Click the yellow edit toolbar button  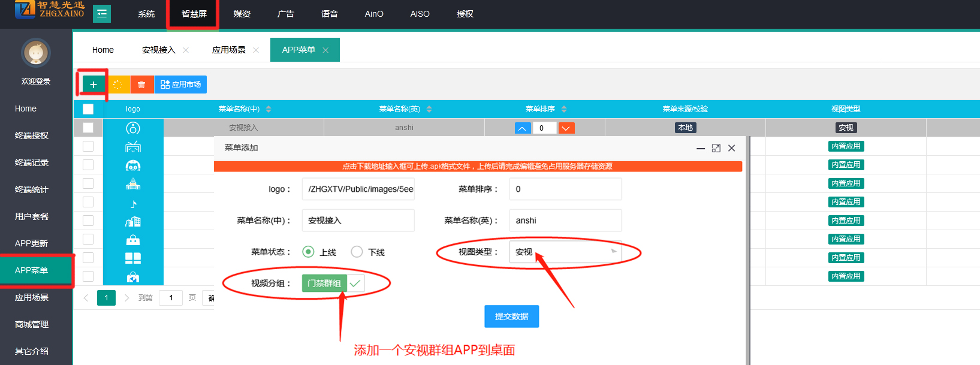117,85
